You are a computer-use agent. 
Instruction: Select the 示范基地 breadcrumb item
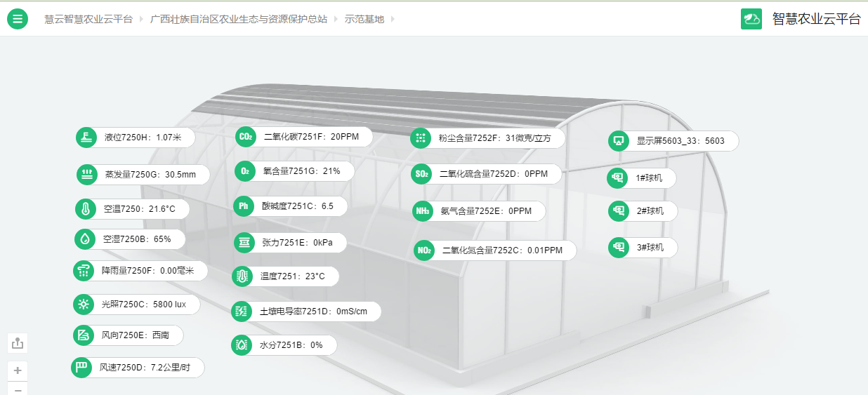tap(364, 19)
